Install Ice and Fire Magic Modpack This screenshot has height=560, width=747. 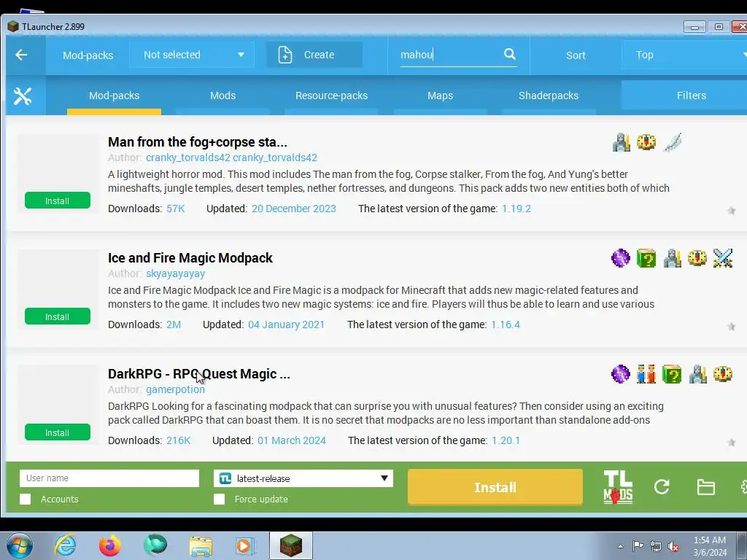click(58, 316)
